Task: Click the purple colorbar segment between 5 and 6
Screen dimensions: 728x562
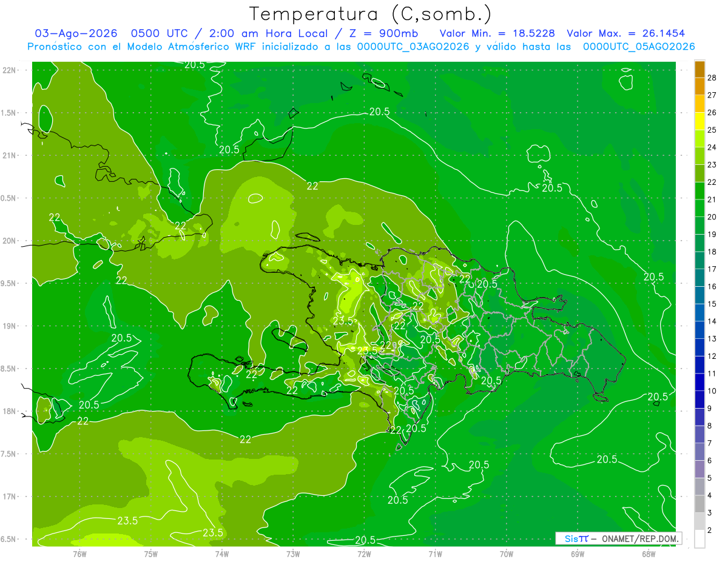Action: 699,469
